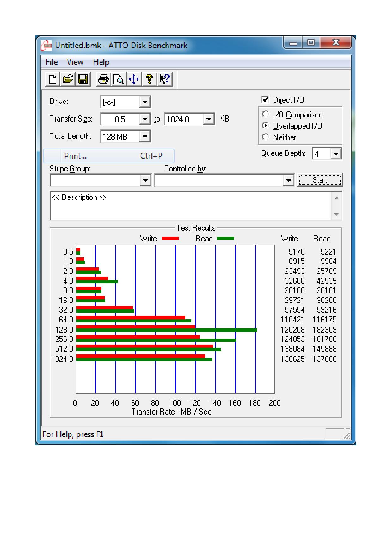Click the For Help, press F1 status text
Screen dimensions: 392x555
point(73,434)
